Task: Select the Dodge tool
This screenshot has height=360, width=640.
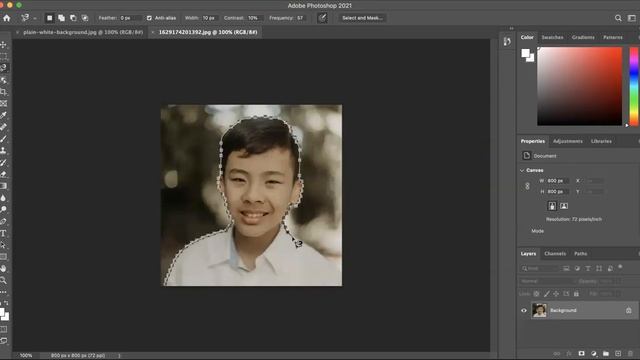Action: (x=4, y=209)
